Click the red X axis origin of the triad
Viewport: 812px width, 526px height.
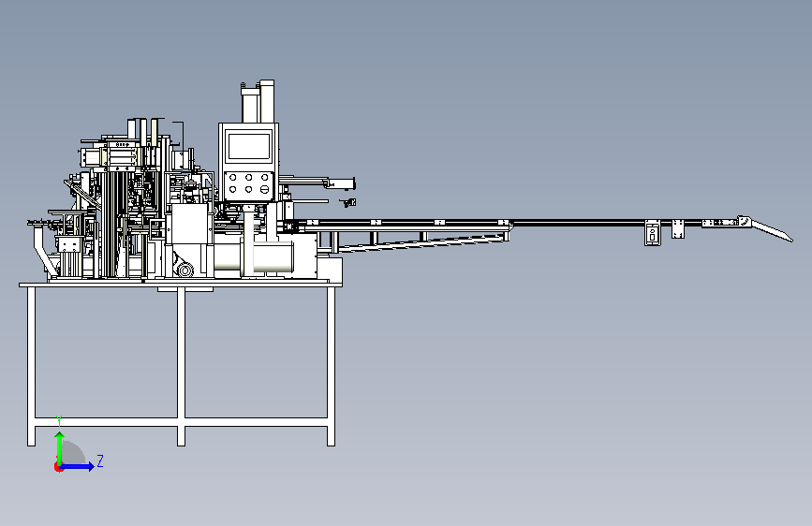click(58, 467)
